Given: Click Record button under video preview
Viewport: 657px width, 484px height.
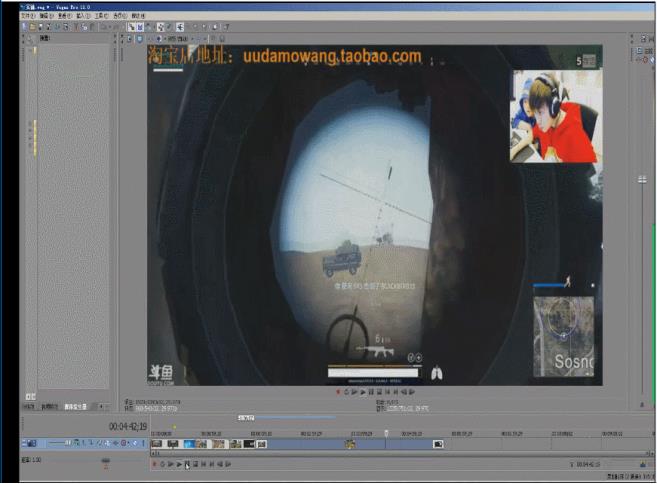Looking at the screenshot, I should 338,392.
